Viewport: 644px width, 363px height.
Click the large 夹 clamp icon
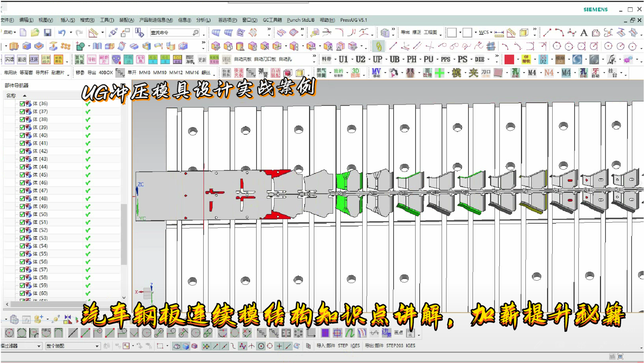pyautogui.click(x=473, y=72)
